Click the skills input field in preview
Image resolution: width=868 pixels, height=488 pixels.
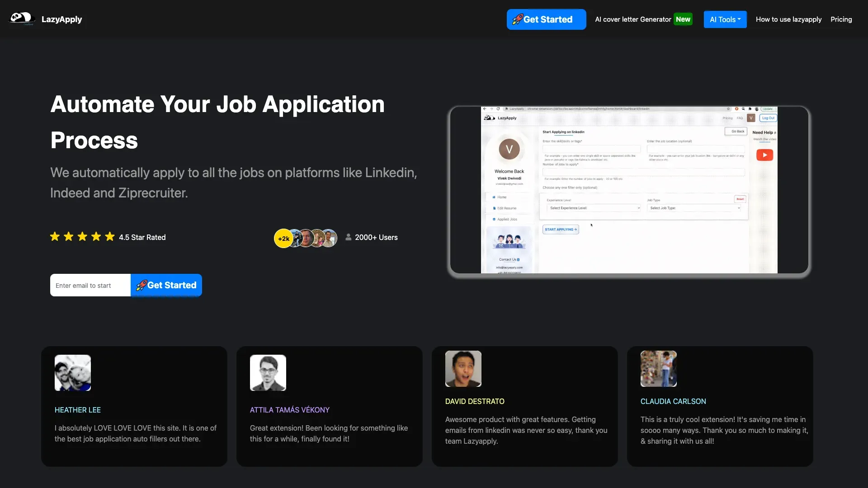(x=591, y=149)
